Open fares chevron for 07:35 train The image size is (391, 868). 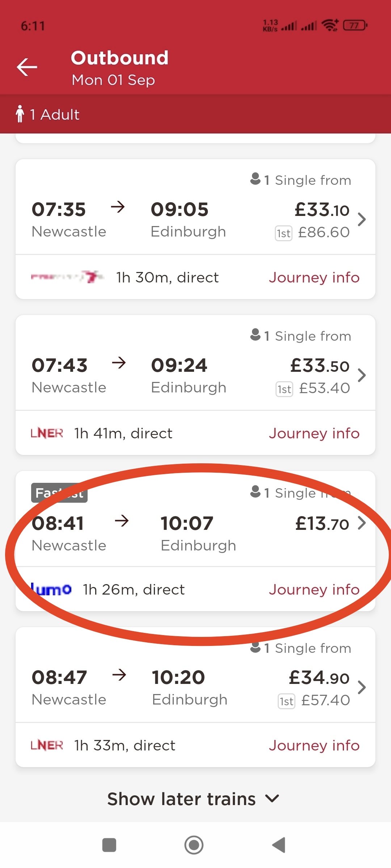(x=362, y=219)
